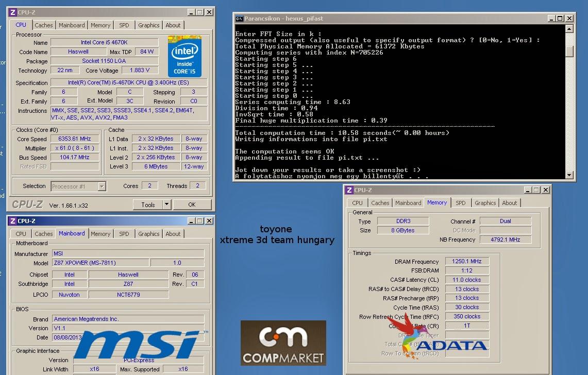Minimize the hexus_pifast console window
588x375 pixels.
(x=551, y=19)
